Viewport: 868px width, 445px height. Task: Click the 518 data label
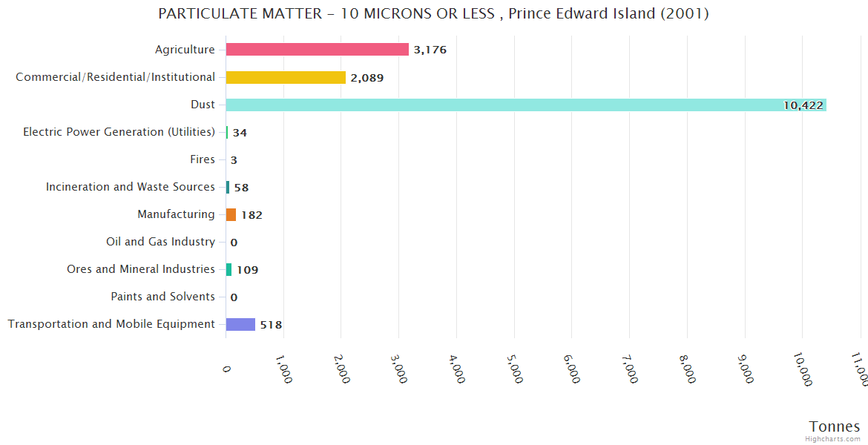pyautogui.click(x=271, y=325)
